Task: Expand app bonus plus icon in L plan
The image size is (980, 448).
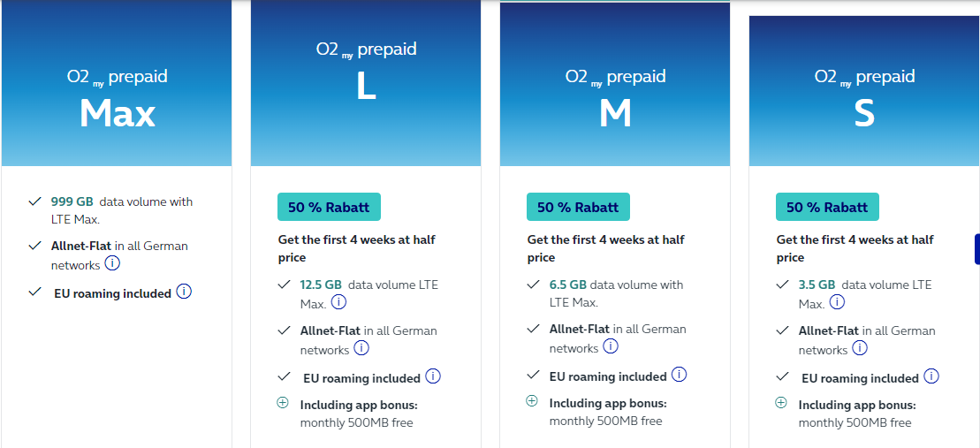Action: [x=283, y=403]
